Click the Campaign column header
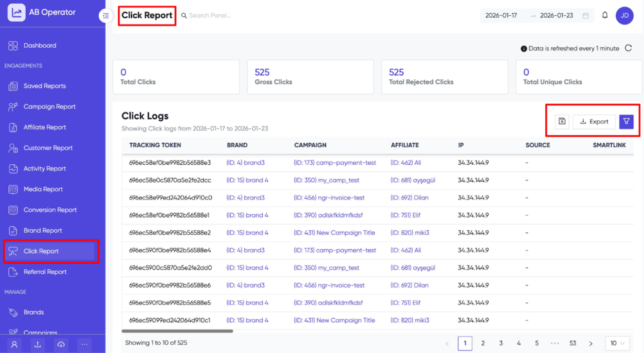This screenshot has width=644, height=353. coord(310,145)
